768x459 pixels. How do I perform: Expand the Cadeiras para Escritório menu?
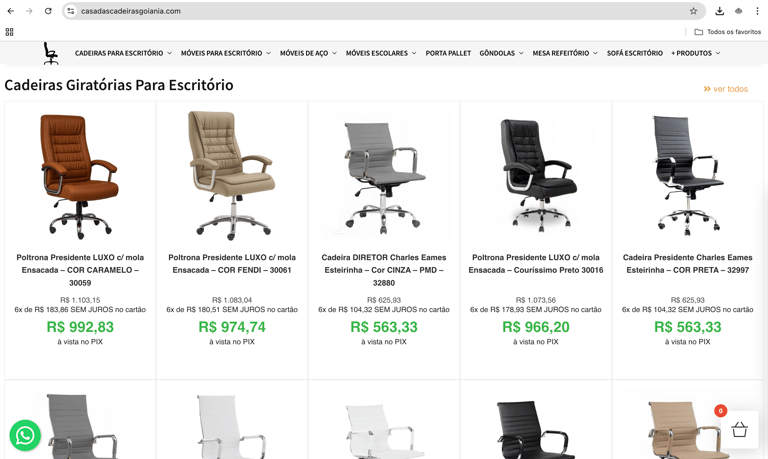[x=123, y=53]
